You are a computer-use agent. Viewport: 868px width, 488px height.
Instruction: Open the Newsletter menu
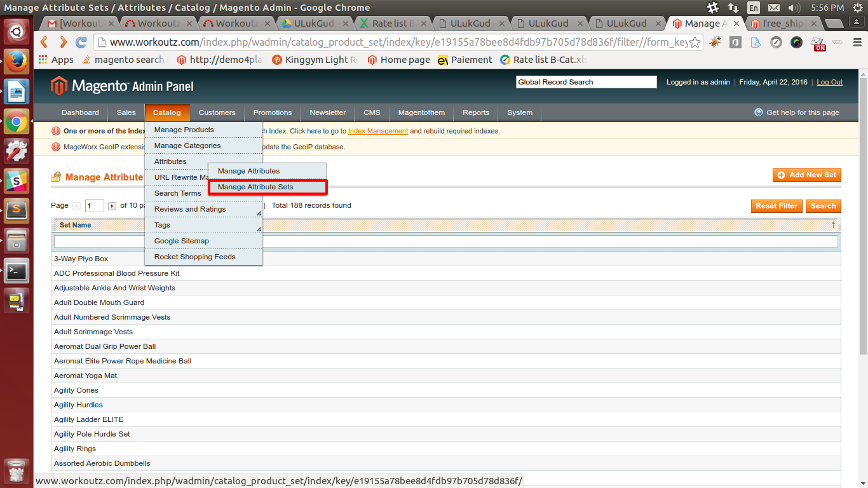pos(328,112)
